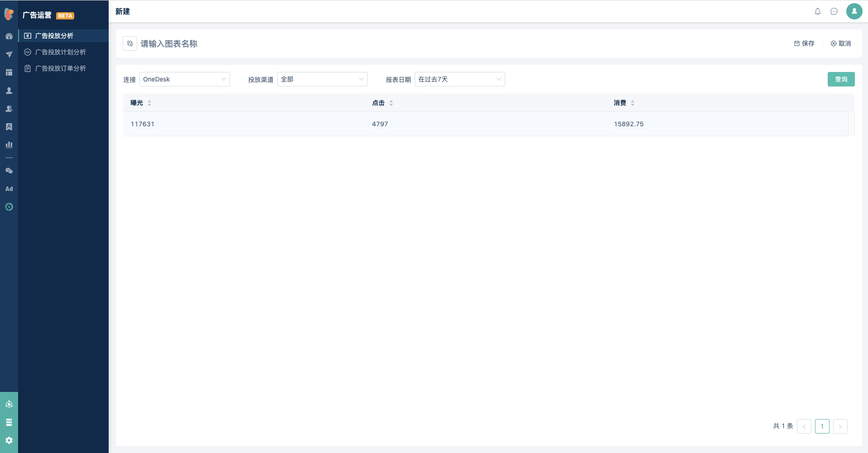Click the 新建 page title

[x=123, y=11]
